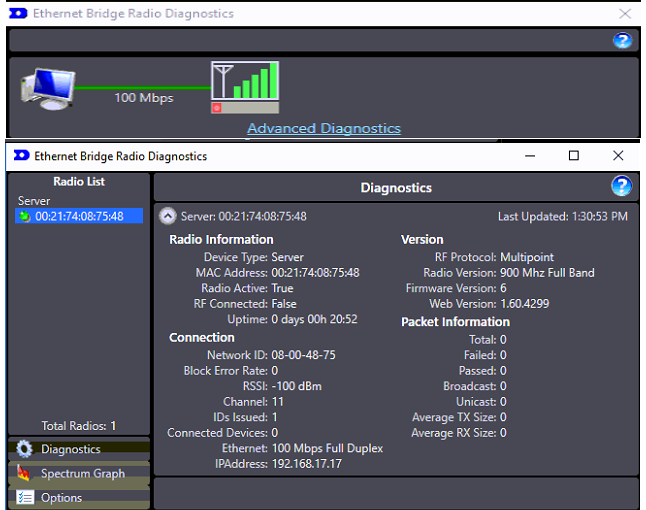The height and width of the screenshot is (510, 646).
Task: Click the IP address value 192.168.17.17
Action: pyautogui.click(x=306, y=464)
